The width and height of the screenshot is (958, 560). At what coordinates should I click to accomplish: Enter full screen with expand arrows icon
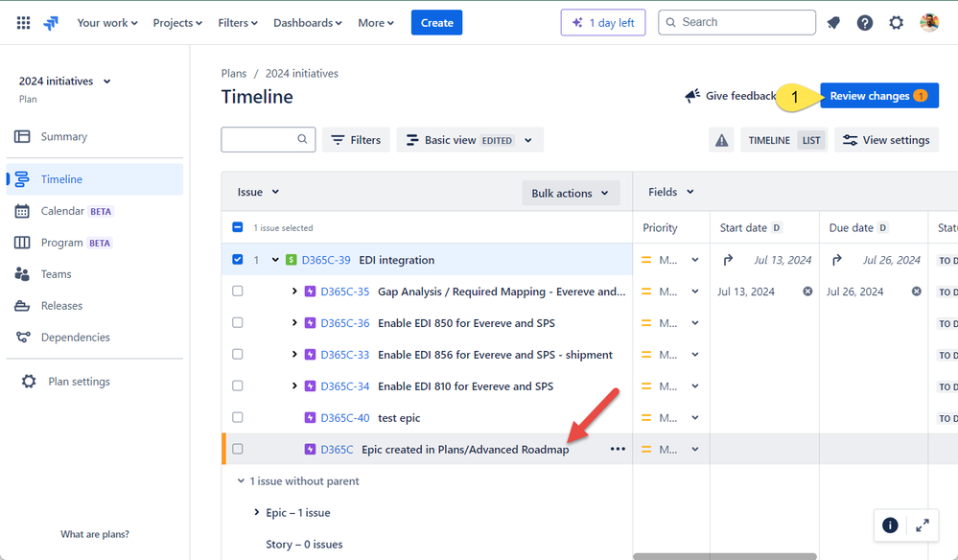pos(922,525)
